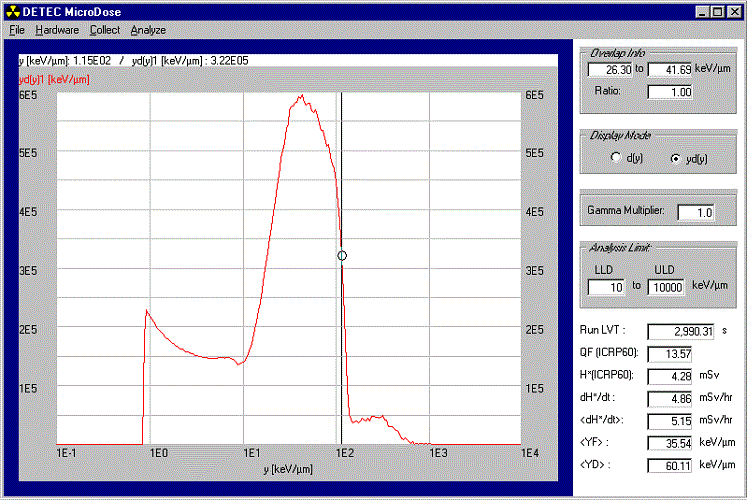Click the Run LVT value 2,990.31

click(681, 331)
